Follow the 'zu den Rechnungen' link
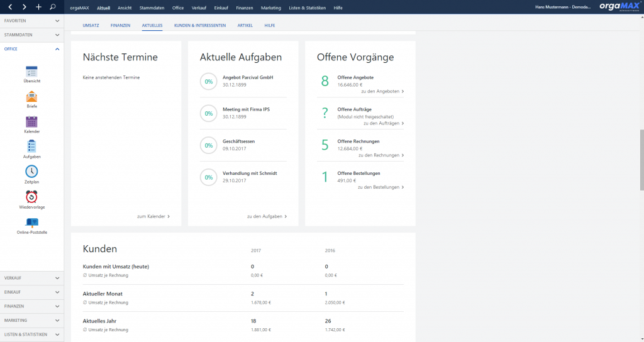The height and width of the screenshot is (342, 644). coord(381,155)
